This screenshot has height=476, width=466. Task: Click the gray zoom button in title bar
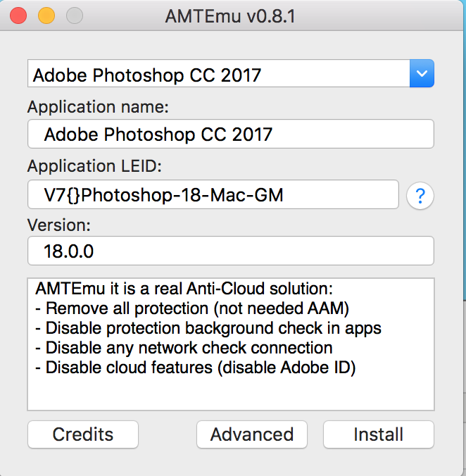pos(73,15)
